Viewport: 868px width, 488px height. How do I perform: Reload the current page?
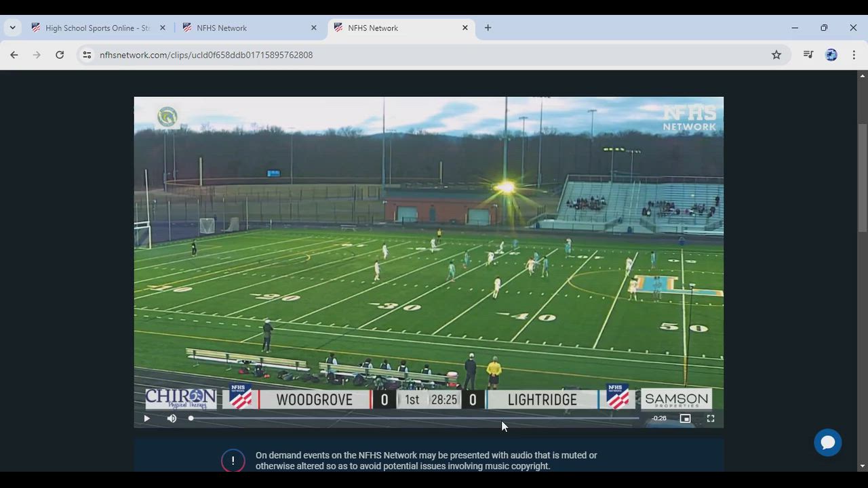(x=60, y=55)
